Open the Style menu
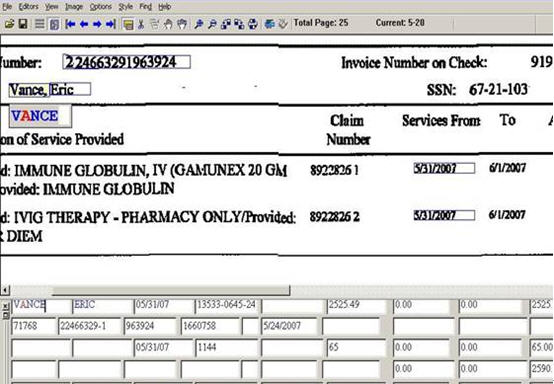This screenshot has width=554, height=384. click(125, 7)
